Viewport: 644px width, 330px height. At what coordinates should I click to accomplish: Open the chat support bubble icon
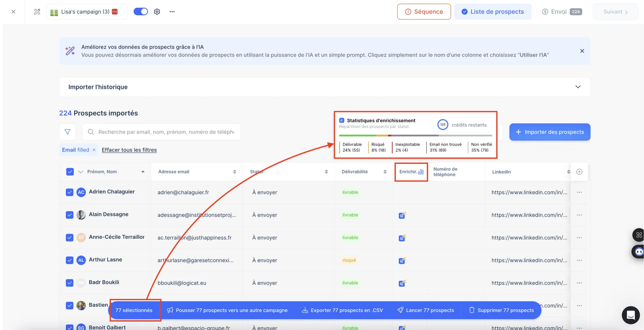630,315
